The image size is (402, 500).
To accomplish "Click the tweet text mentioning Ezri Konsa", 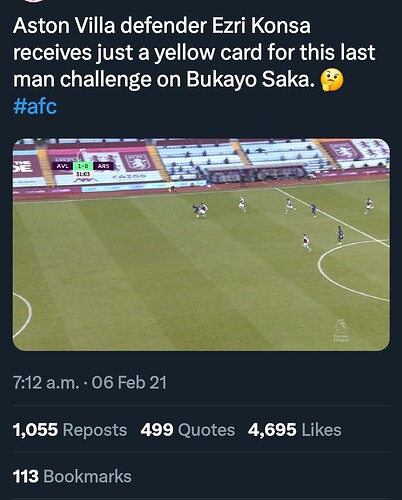I will [x=194, y=53].
